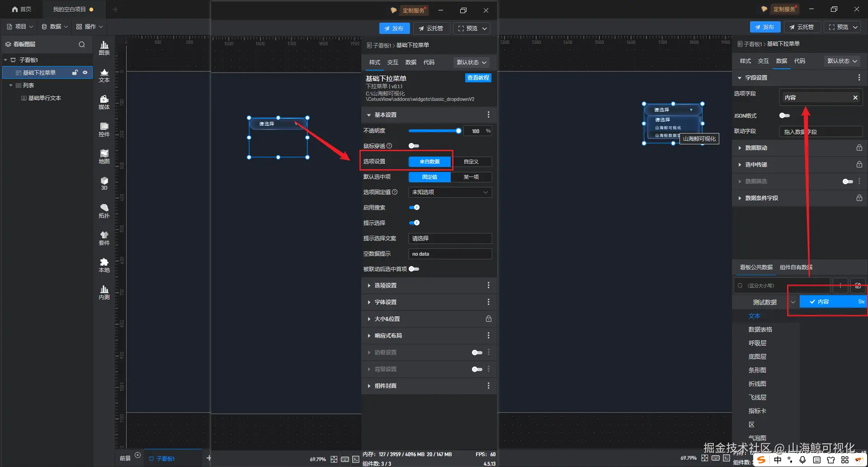Screen dimensions: 868x467
Task: Open the 套件 kit components panel
Action: pos(104,238)
